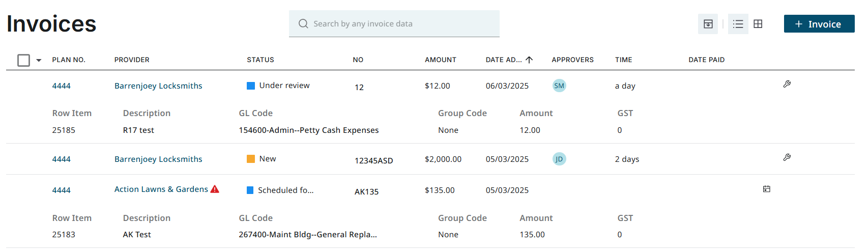Click calendar icon on Action Lawns invoice
Image resolution: width=868 pixels, height=250 pixels.
tap(766, 189)
